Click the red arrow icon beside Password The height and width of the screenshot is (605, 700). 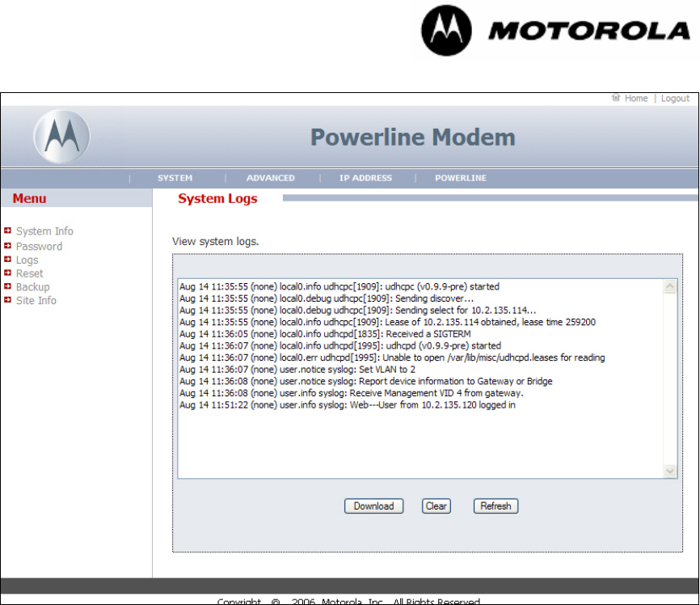[7, 246]
